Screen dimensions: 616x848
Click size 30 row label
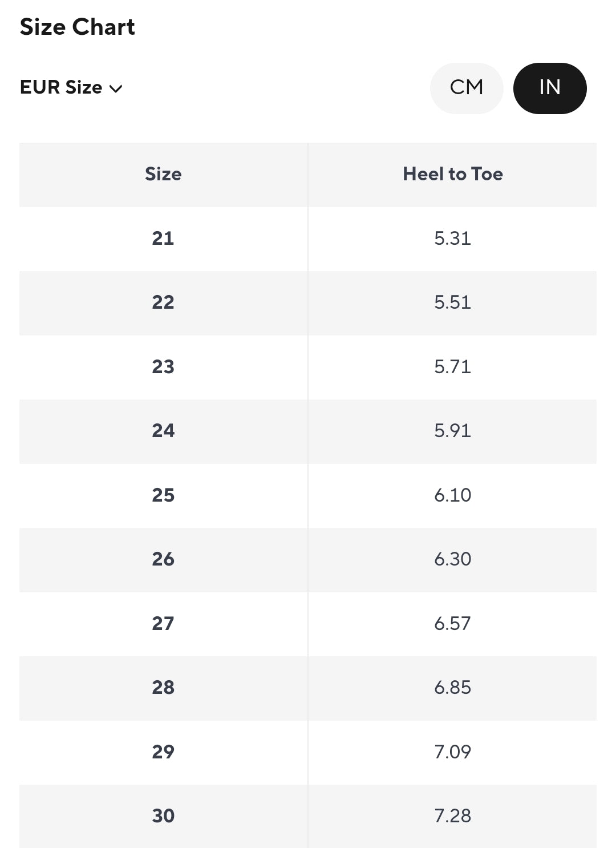point(163,816)
